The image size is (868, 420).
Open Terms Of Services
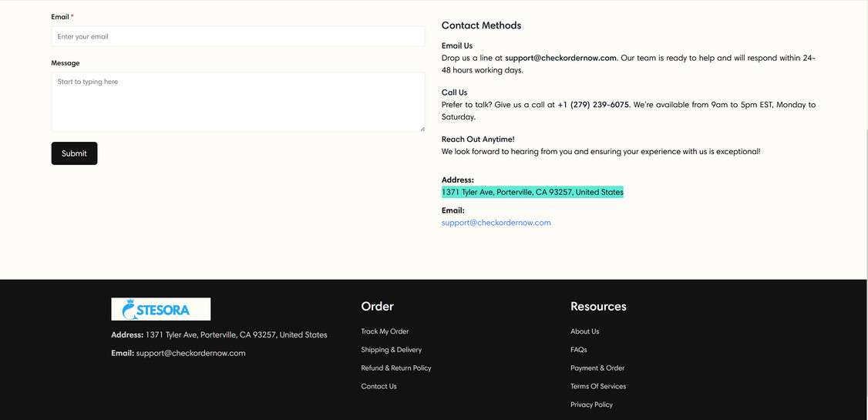tap(598, 387)
